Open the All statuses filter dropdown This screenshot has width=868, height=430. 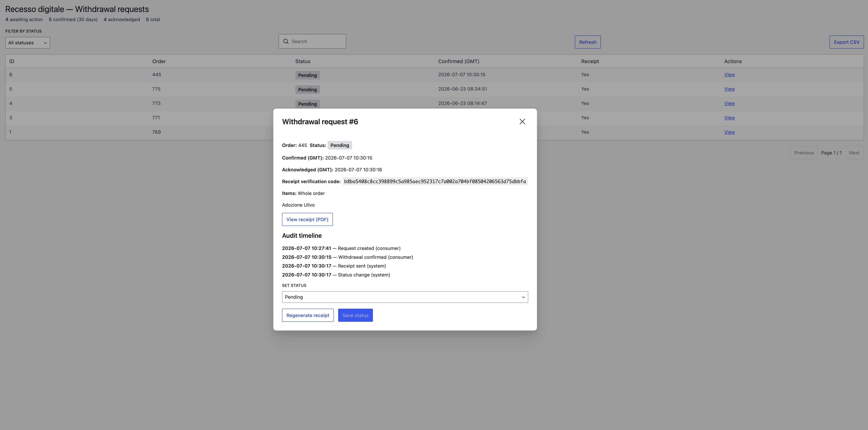point(28,43)
